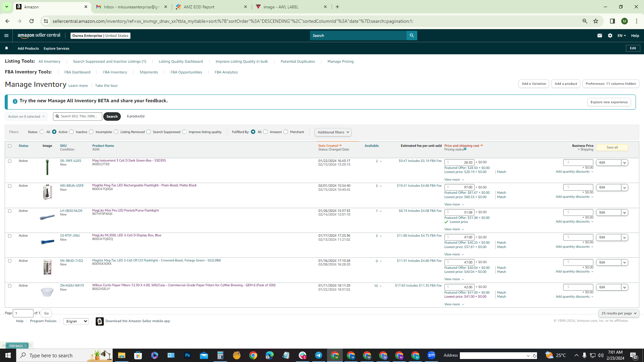This screenshot has width=644, height=362.
Task: Open the Edit dropdown arrow for SR-1RFF-A2E5
Action: pos(625,163)
